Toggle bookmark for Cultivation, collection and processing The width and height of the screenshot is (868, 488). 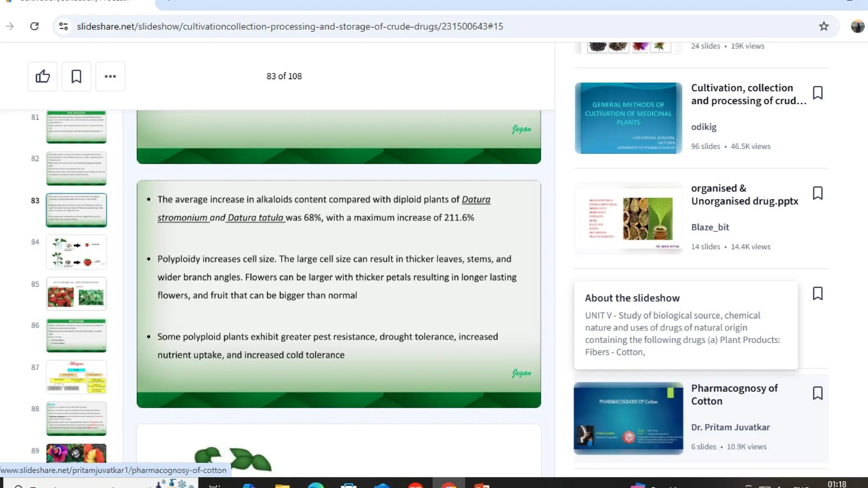(x=818, y=93)
